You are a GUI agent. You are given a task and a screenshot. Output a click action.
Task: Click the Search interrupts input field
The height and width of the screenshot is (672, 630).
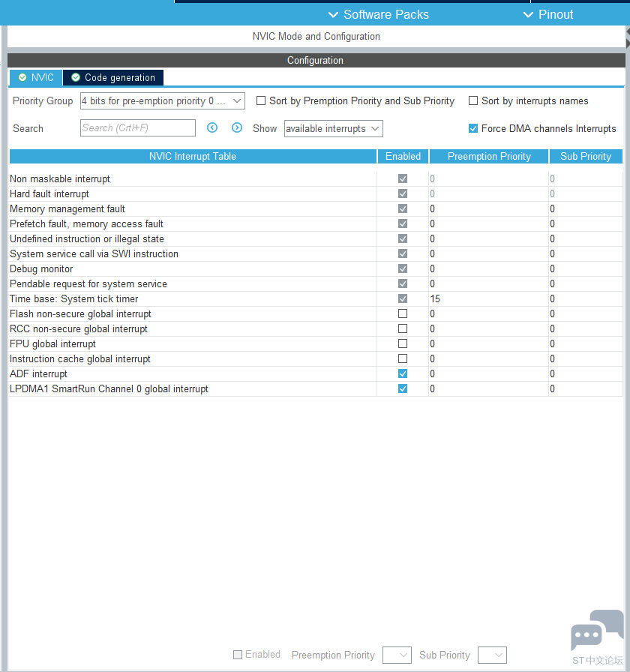click(137, 127)
